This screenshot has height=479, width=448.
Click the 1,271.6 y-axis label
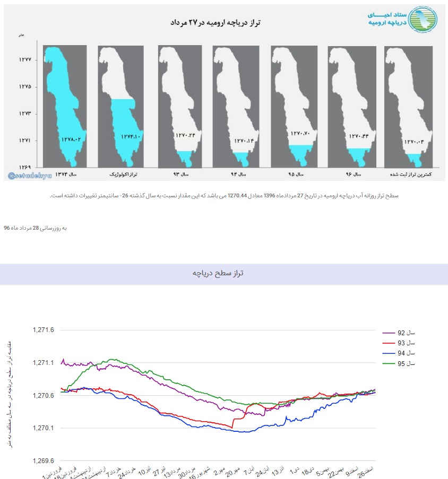[x=44, y=329]
